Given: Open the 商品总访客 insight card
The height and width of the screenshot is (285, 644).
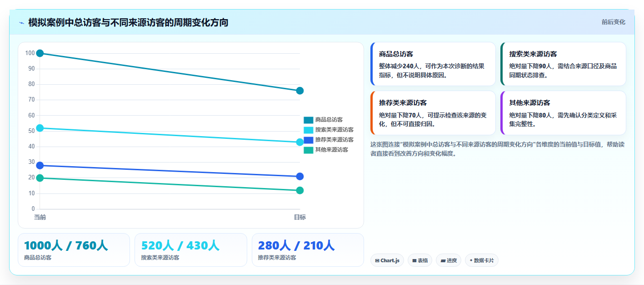Looking at the screenshot, I should (x=433, y=64).
